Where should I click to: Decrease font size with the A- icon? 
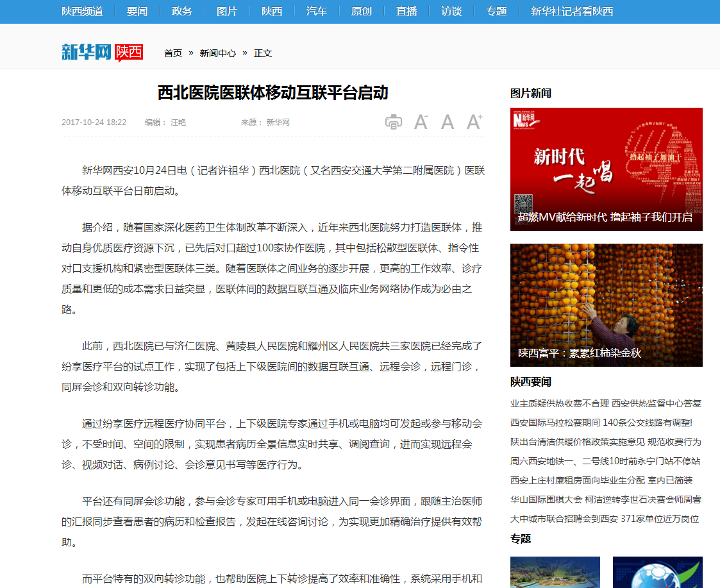point(421,122)
